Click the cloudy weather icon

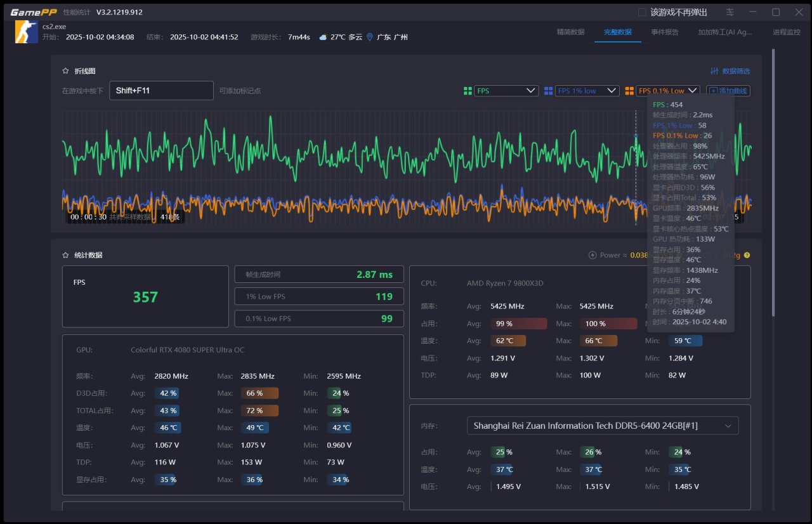pyautogui.click(x=323, y=37)
